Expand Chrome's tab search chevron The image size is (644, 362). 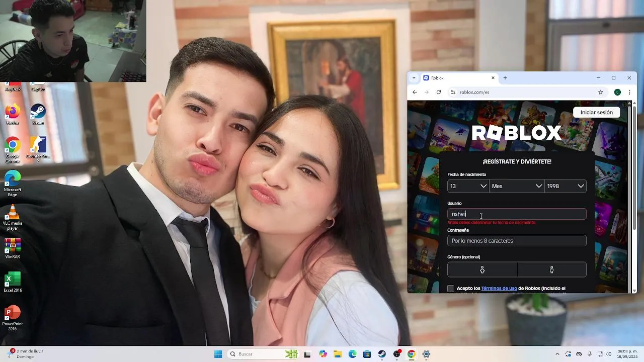[x=414, y=78]
